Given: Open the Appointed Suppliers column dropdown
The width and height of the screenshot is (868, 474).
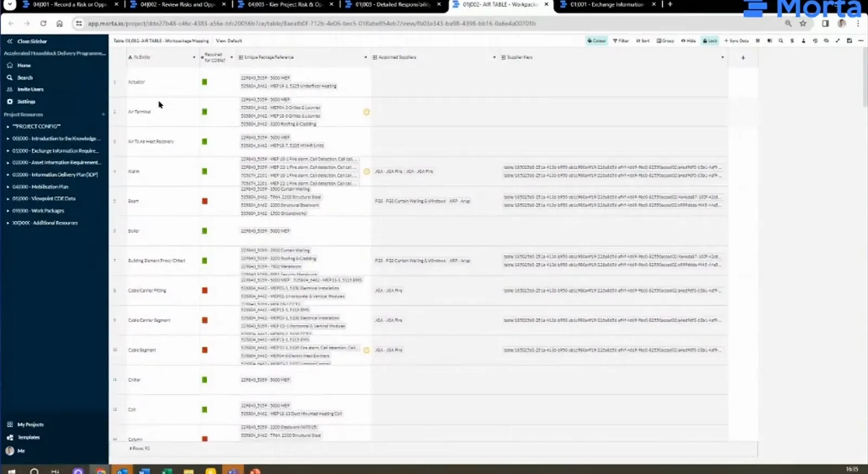Looking at the screenshot, I should click(x=494, y=57).
